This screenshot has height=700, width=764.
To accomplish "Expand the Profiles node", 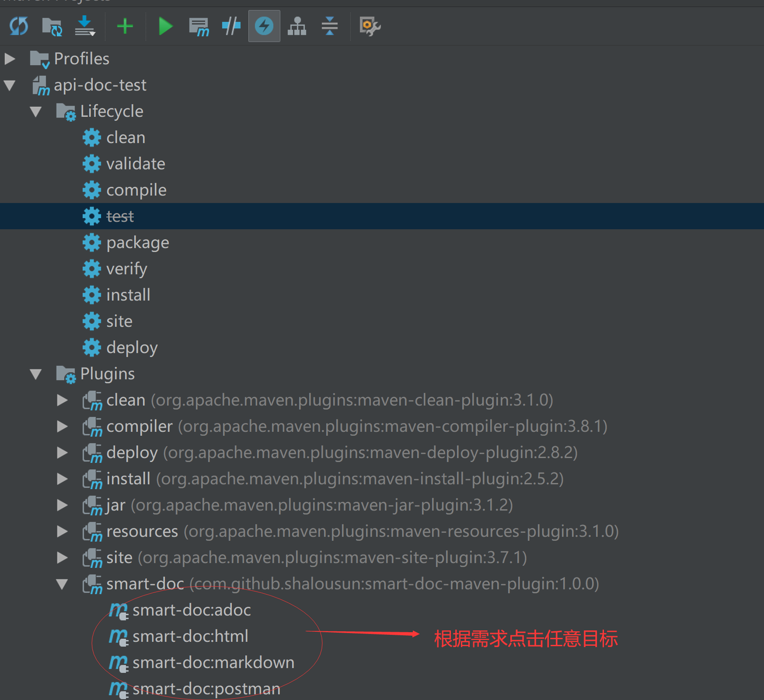I will point(10,58).
